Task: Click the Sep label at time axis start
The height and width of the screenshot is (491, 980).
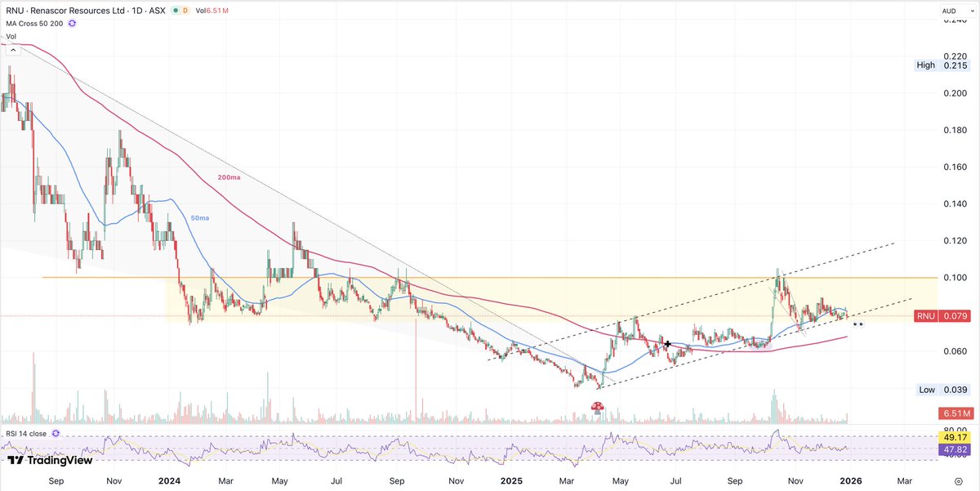Action: point(56,482)
